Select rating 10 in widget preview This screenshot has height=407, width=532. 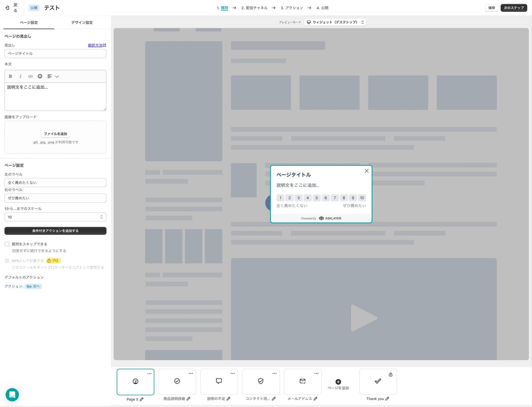(362, 198)
